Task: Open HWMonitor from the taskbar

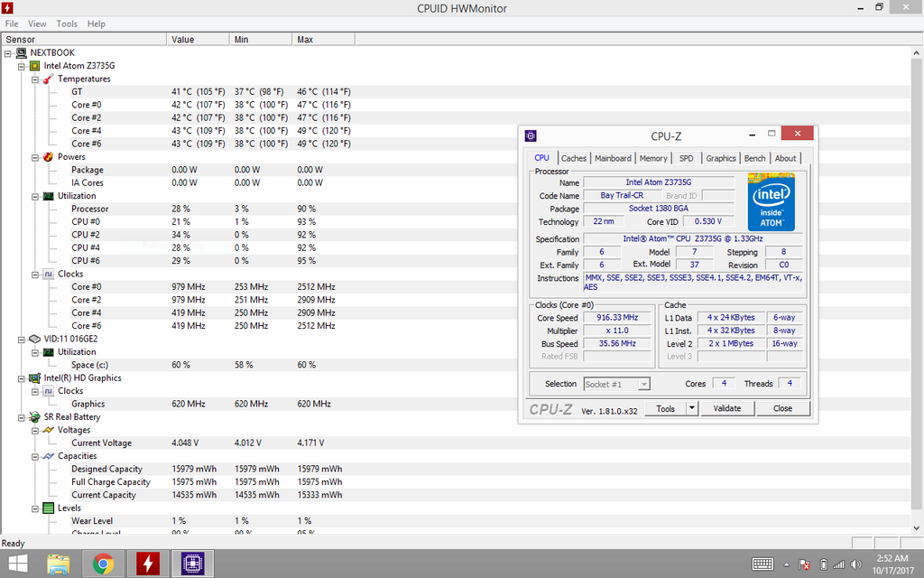Action: (x=147, y=564)
